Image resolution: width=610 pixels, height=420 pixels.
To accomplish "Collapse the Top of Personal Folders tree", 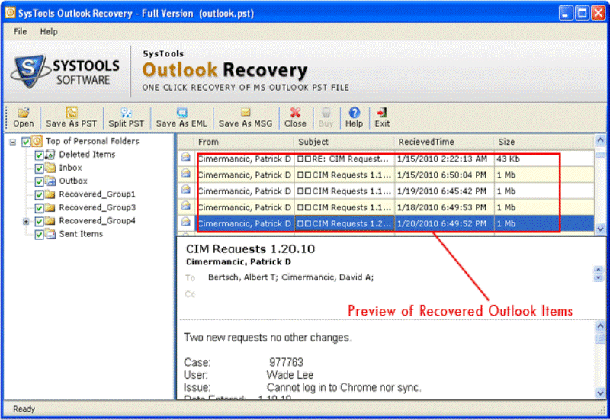I will (x=12, y=142).
